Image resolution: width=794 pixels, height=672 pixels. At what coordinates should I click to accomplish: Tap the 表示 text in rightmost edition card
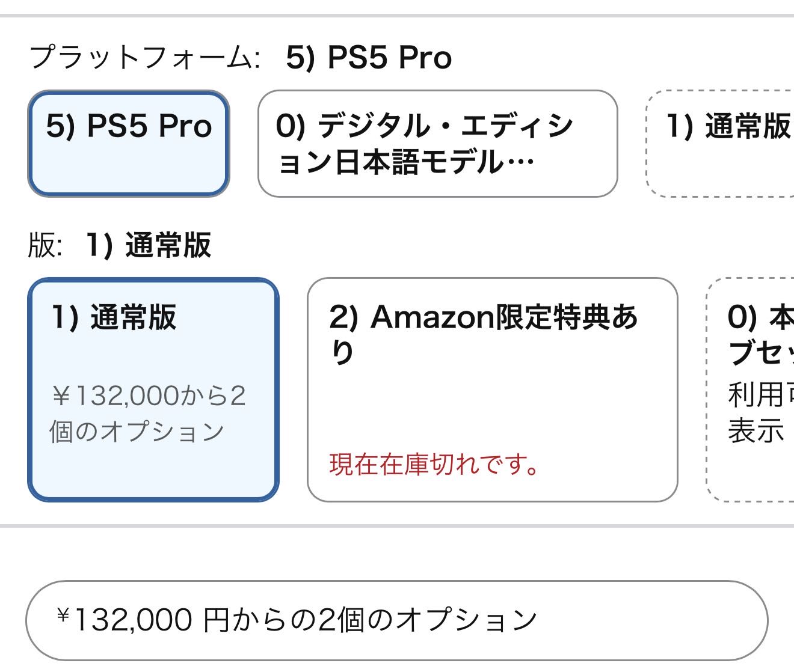point(756,430)
